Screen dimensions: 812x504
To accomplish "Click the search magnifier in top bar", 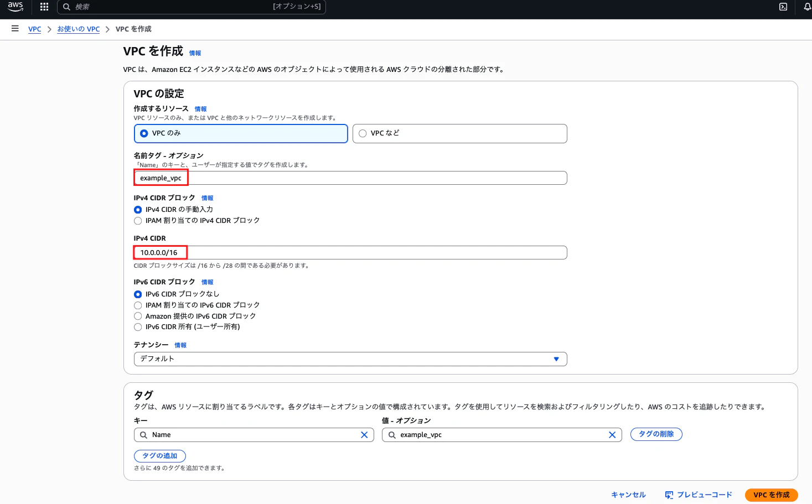I will coord(66,7).
